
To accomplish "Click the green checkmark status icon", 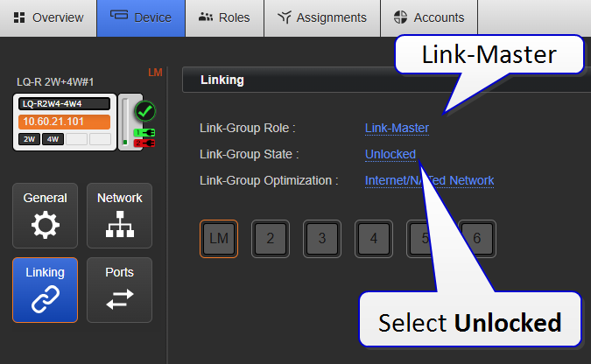I will [x=144, y=111].
